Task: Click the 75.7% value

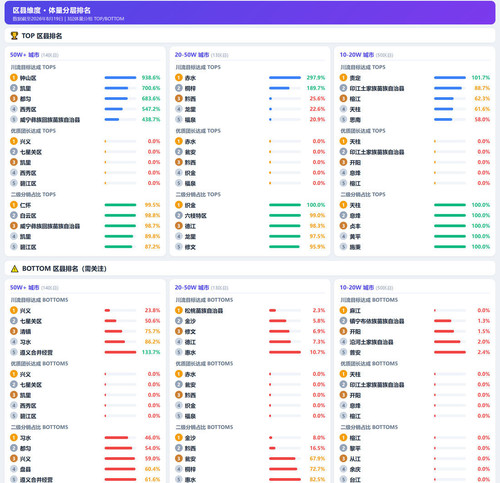Action: [152, 331]
